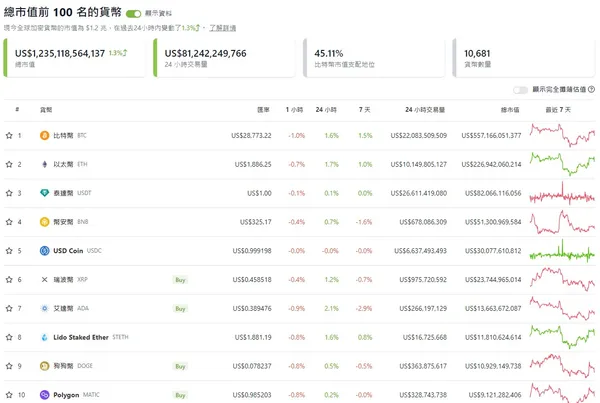This screenshot has width=600, height=403.
Task: Star the Cardano ADA row
Action: pyautogui.click(x=9, y=308)
